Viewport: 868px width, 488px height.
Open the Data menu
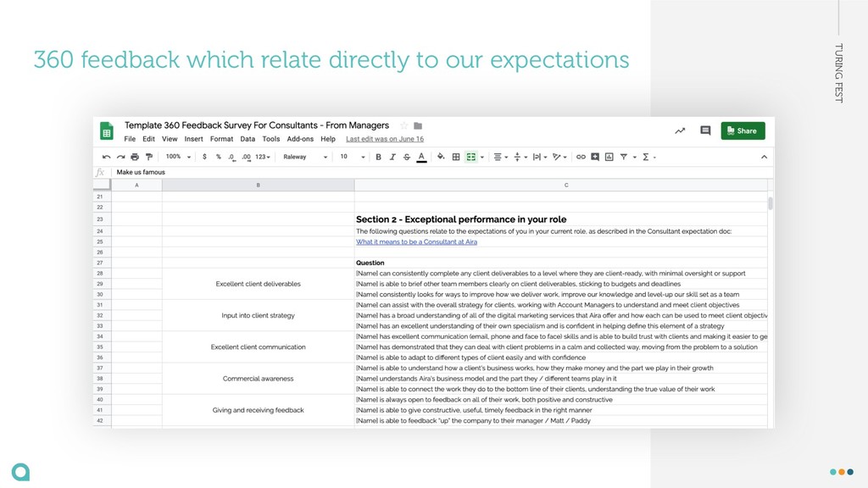pyautogui.click(x=248, y=139)
